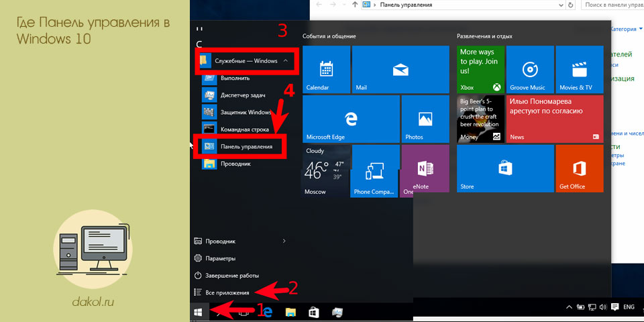The height and width of the screenshot is (322, 644).
Task: Click the События и общение group header
Action: [329, 36]
